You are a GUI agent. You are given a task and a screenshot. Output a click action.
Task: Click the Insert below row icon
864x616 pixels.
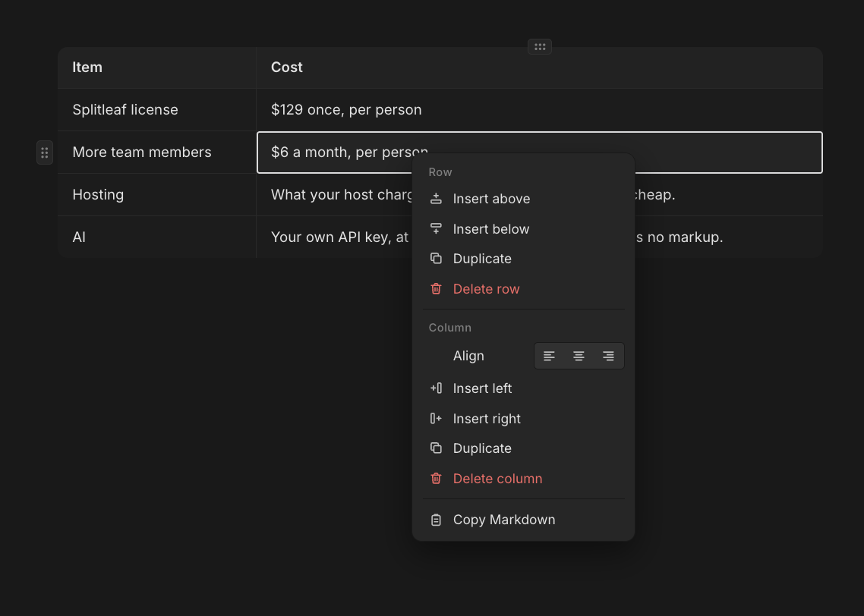point(436,229)
